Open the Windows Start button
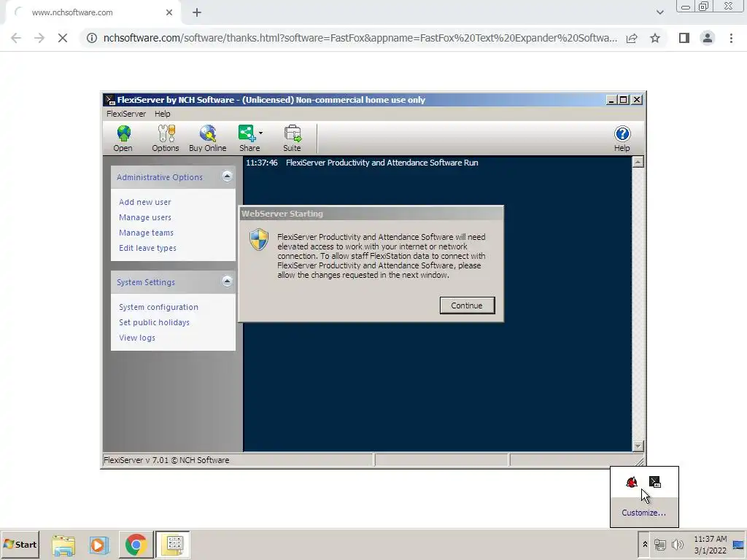This screenshot has width=747, height=560. [x=20, y=544]
